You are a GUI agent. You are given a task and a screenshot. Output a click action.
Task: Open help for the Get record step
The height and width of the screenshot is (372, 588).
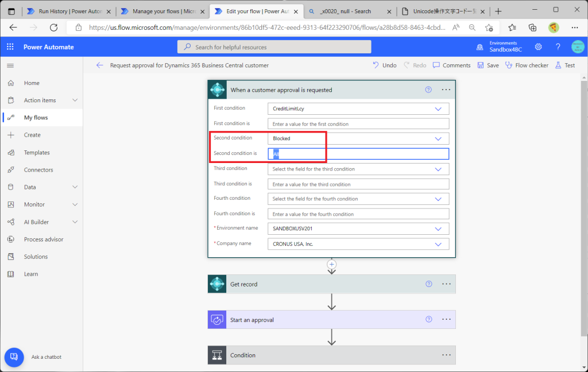coord(428,284)
